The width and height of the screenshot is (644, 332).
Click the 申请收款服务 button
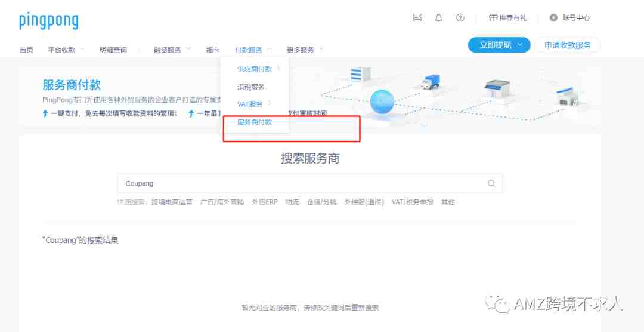click(x=568, y=45)
